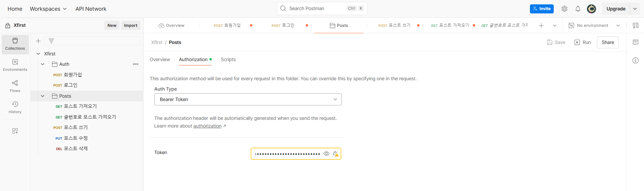
Task: Click the workspace lock icon beside Xfirst
Action: [x=8, y=26]
